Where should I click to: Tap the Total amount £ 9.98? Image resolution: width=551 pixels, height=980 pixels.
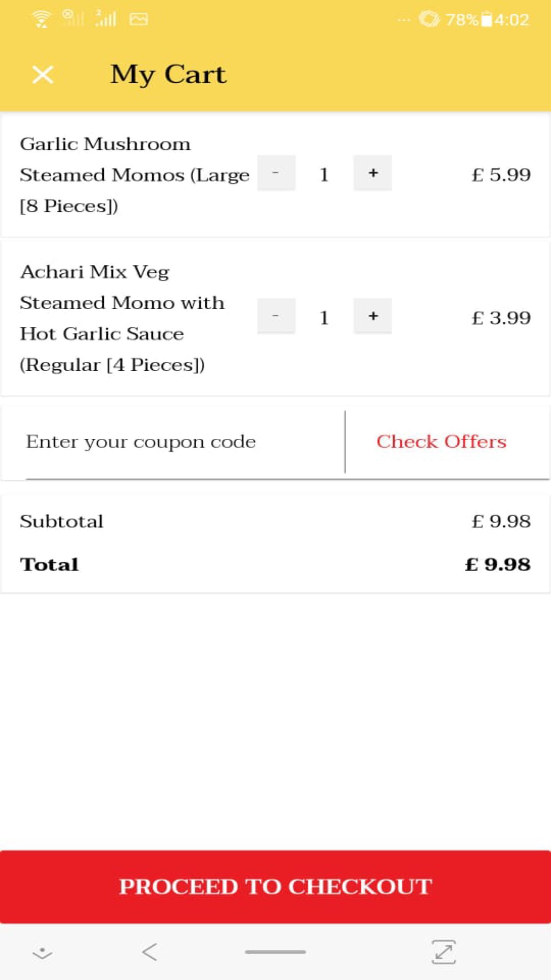498,565
